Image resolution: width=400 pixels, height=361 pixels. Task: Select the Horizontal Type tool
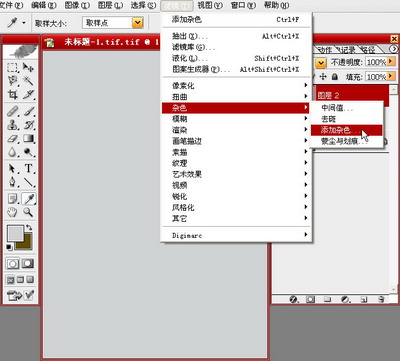coord(29,168)
